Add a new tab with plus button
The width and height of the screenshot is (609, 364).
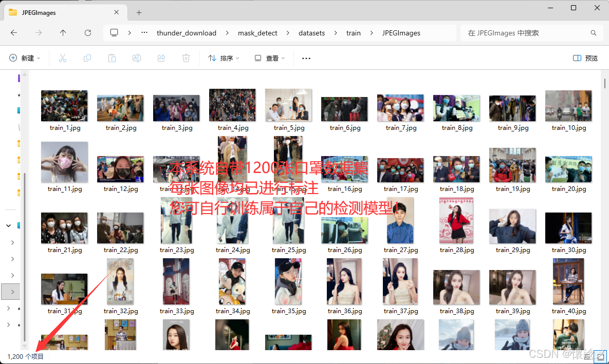(x=139, y=13)
